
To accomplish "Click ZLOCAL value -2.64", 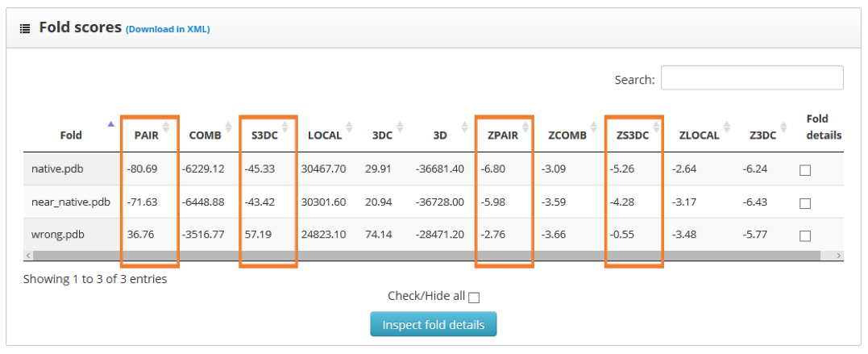I will pos(684,169).
